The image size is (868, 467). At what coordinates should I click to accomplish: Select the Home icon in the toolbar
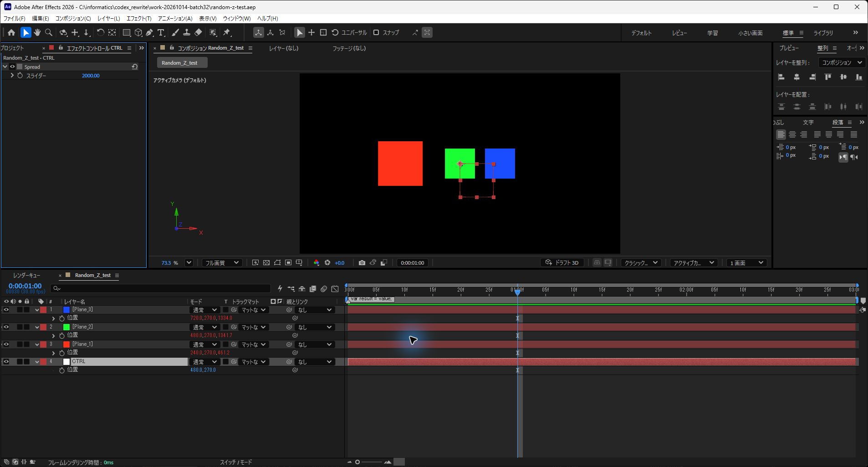point(11,32)
